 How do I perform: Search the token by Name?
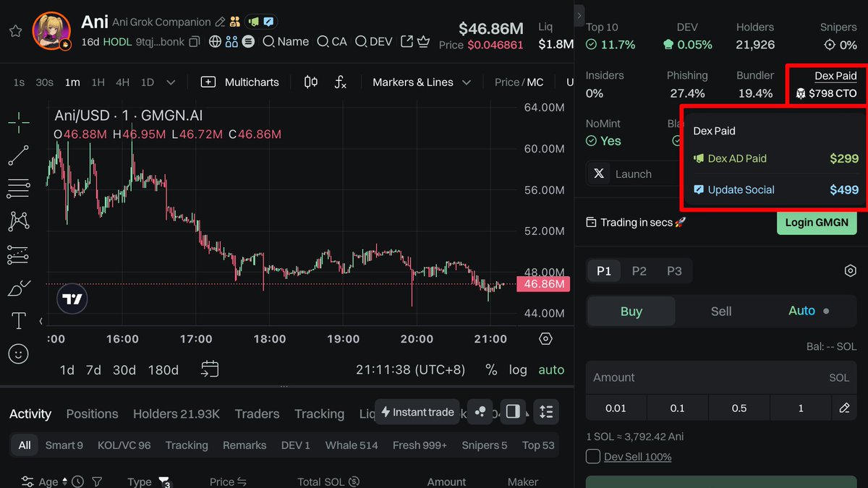[x=285, y=42]
